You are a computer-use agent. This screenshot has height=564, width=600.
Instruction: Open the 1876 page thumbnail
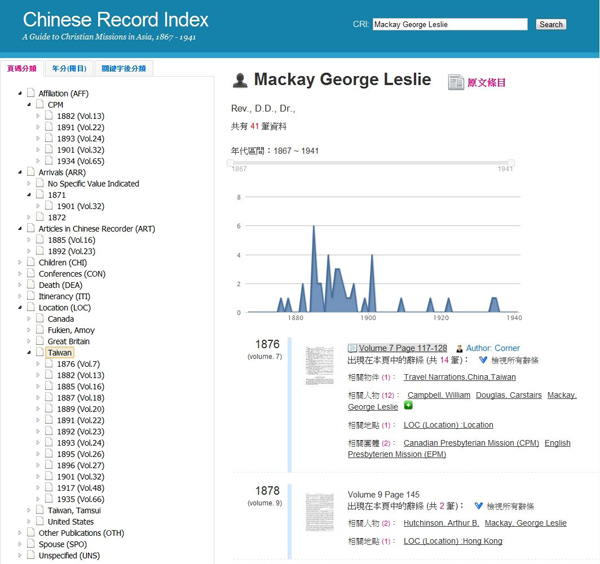[319, 366]
